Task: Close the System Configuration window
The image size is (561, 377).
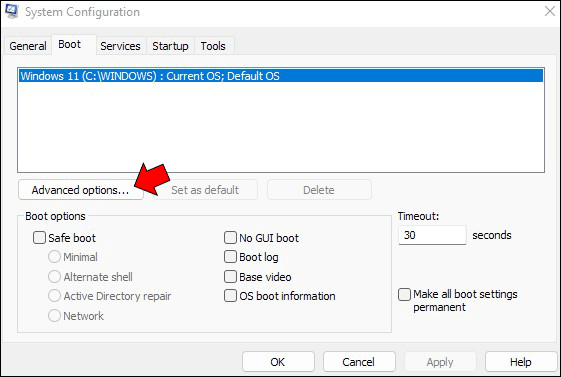Action: pyautogui.click(x=550, y=11)
